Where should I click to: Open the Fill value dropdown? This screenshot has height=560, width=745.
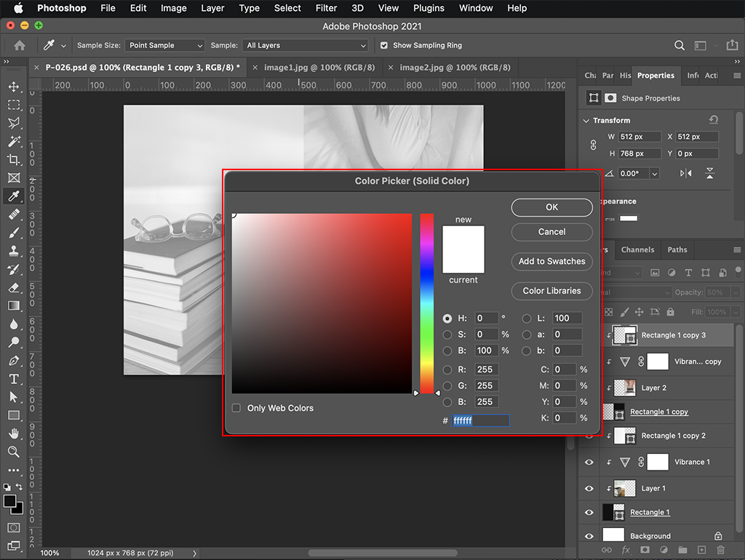tap(736, 312)
